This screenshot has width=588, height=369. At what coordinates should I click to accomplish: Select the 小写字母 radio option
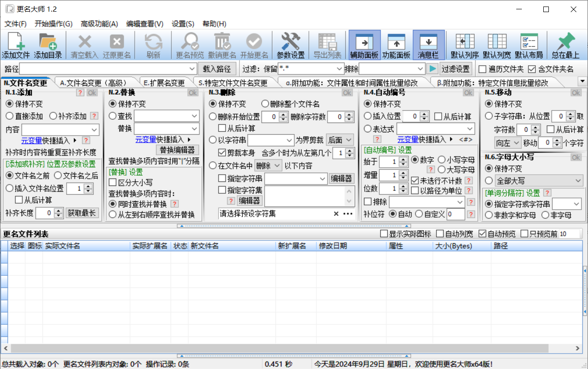441,160
